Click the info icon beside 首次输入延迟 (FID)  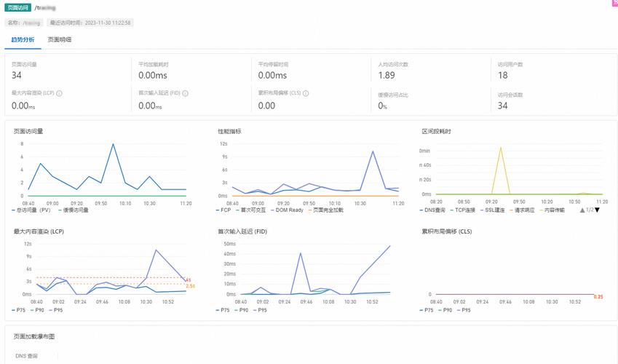(x=185, y=93)
